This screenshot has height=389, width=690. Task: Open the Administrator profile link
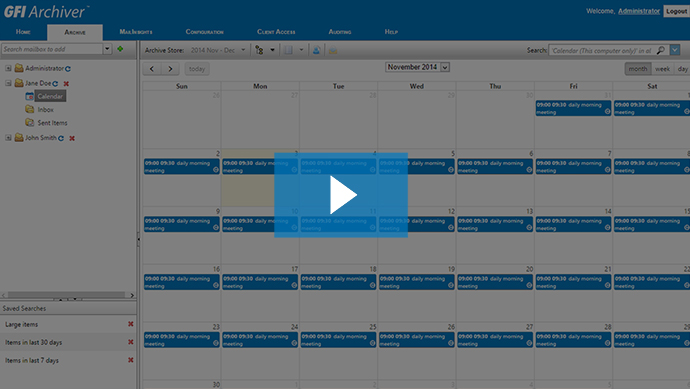(639, 11)
